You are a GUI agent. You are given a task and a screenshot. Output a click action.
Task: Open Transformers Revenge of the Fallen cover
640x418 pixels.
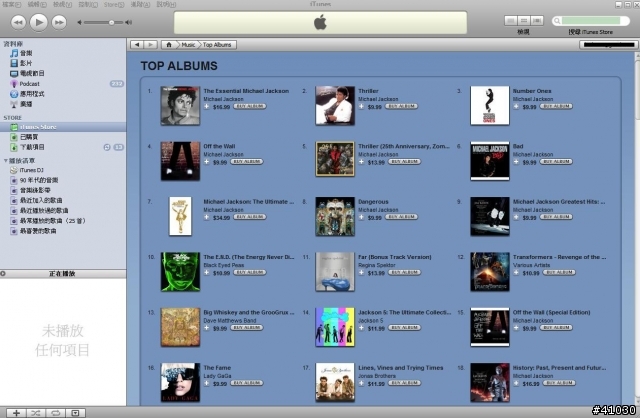pos(490,271)
